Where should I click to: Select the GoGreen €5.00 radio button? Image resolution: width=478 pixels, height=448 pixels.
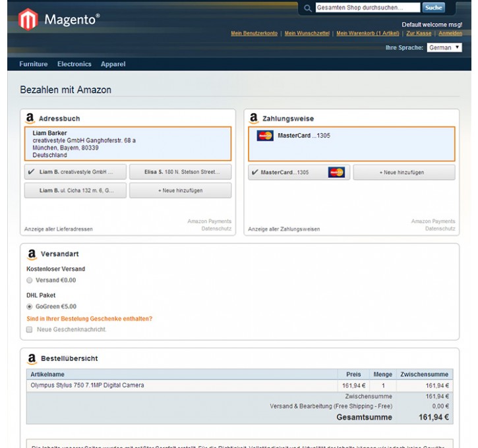pos(29,307)
